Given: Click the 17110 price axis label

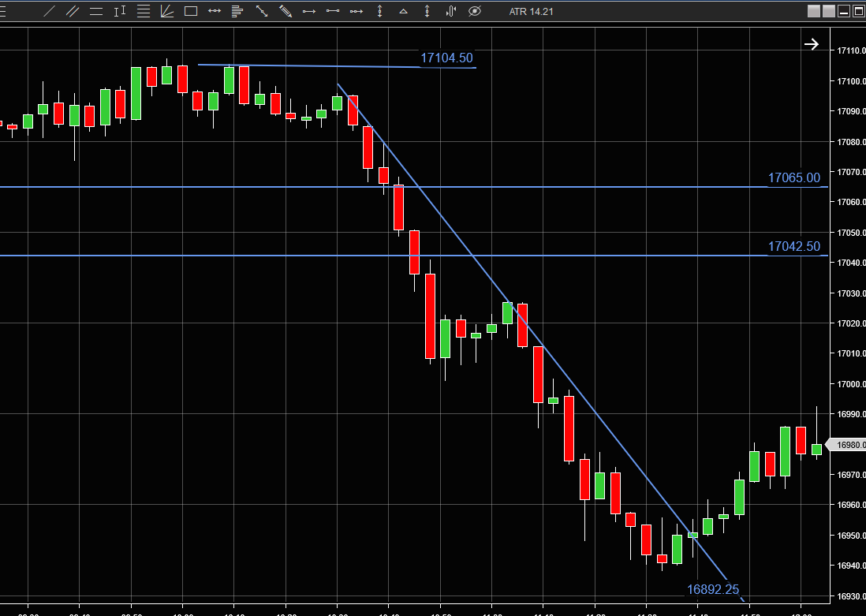Looking at the screenshot, I should [x=851, y=50].
